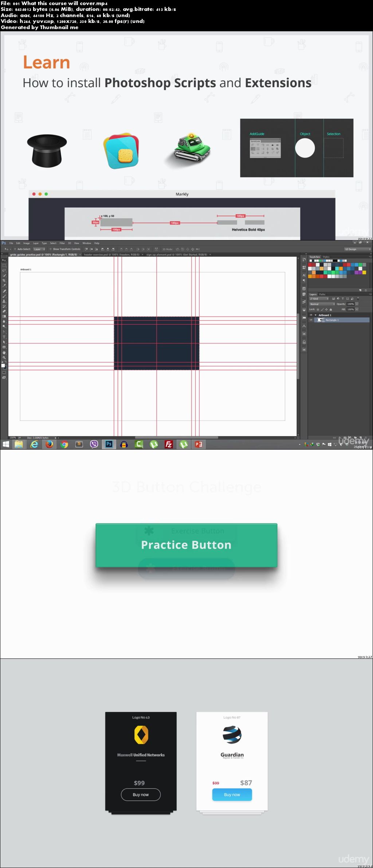Switch to header-exercise.psd document tab
373x868 pixels.
tap(112, 255)
